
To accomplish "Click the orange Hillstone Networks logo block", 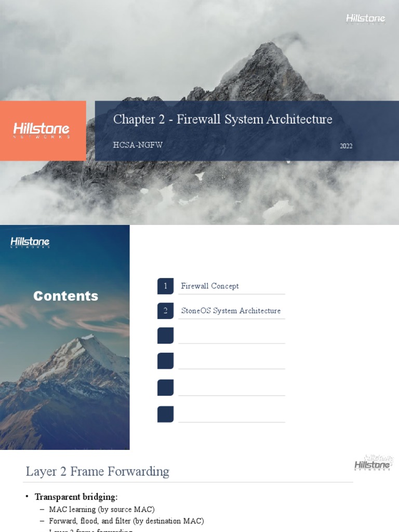I will coord(43,130).
